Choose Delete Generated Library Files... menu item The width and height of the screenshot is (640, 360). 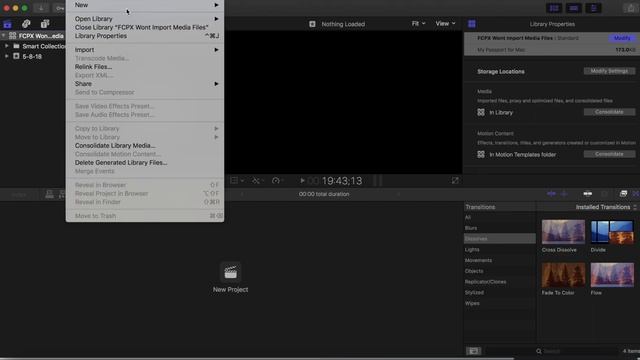pos(145,162)
